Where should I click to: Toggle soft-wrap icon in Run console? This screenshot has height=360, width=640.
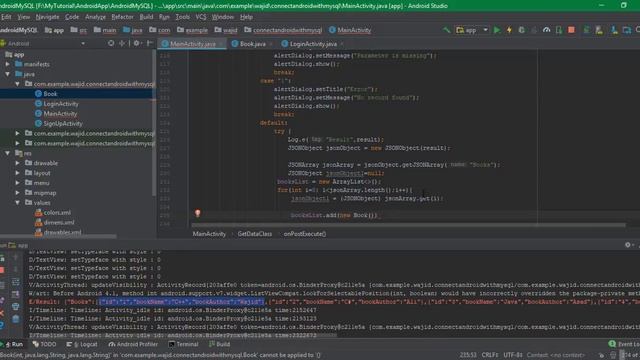pyautogui.click(x=16, y=282)
